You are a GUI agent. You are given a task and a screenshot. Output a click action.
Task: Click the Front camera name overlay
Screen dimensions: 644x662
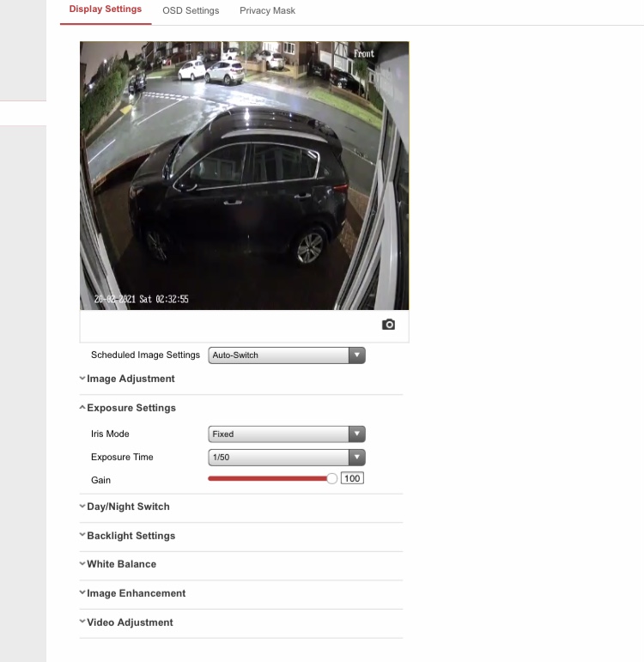[x=364, y=54]
